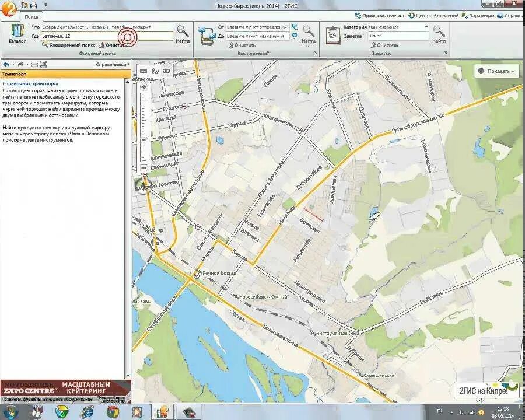
Task: Click the Транспорт panel header
Action: (x=65, y=74)
